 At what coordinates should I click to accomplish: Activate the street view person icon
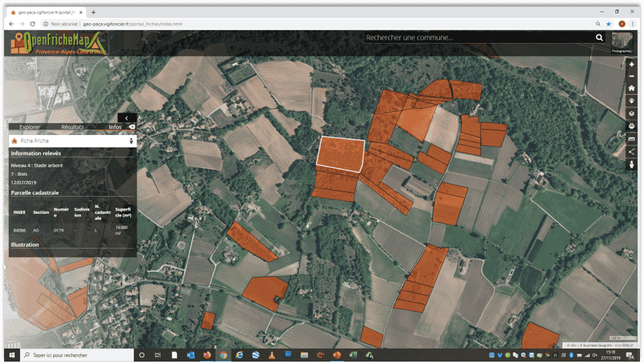tap(632, 164)
